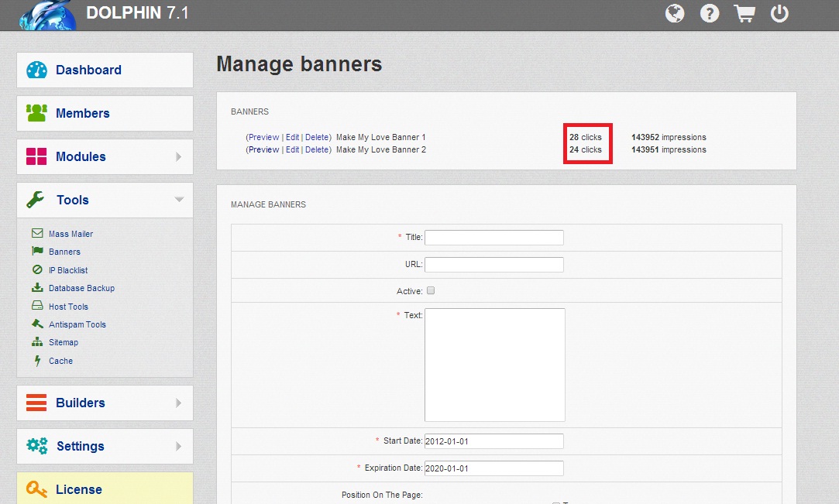Viewport: 839px width, 504px height.
Task: Open help via question mark icon
Action: 710,13
